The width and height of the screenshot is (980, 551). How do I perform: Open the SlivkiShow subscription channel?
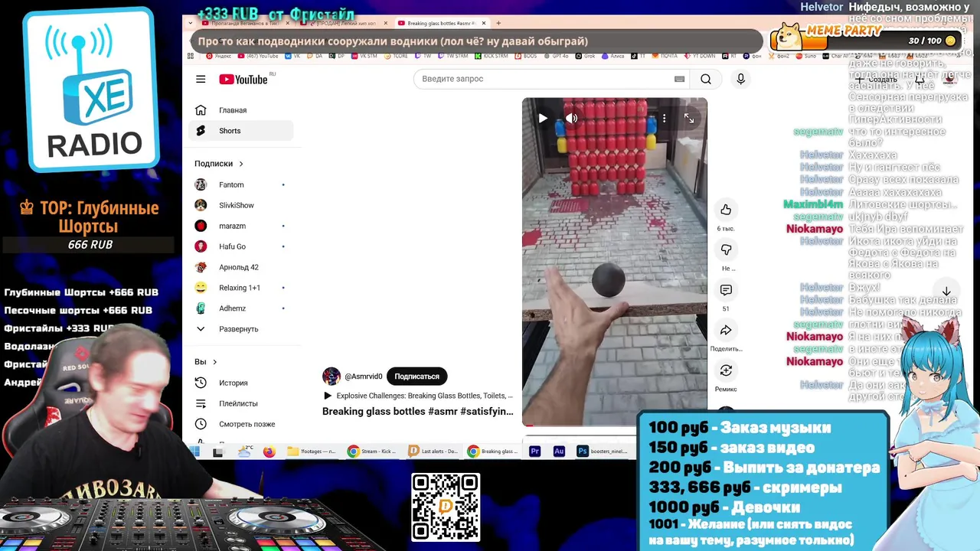[x=240, y=205]
